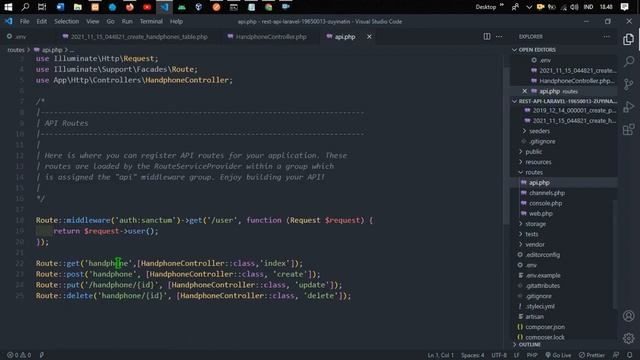
Task: Open the Extensions view
Action: [629, 129]
